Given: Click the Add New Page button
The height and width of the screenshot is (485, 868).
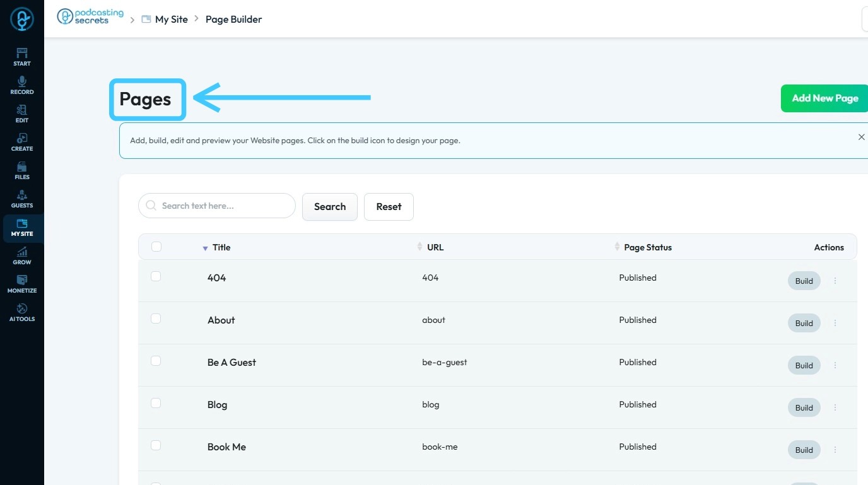Looking at the screenshot, I should (x=824, y=98).
